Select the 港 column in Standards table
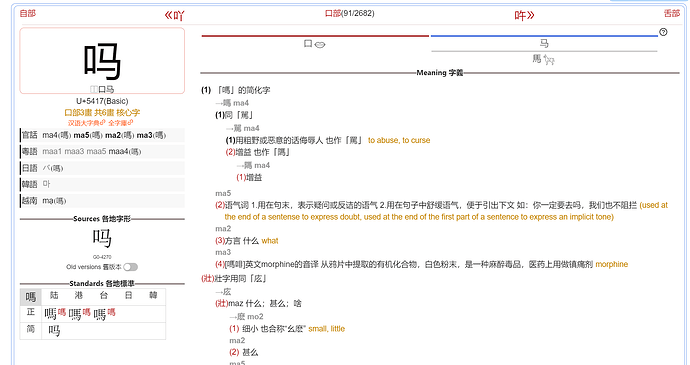690x365 pixels. 79,295
